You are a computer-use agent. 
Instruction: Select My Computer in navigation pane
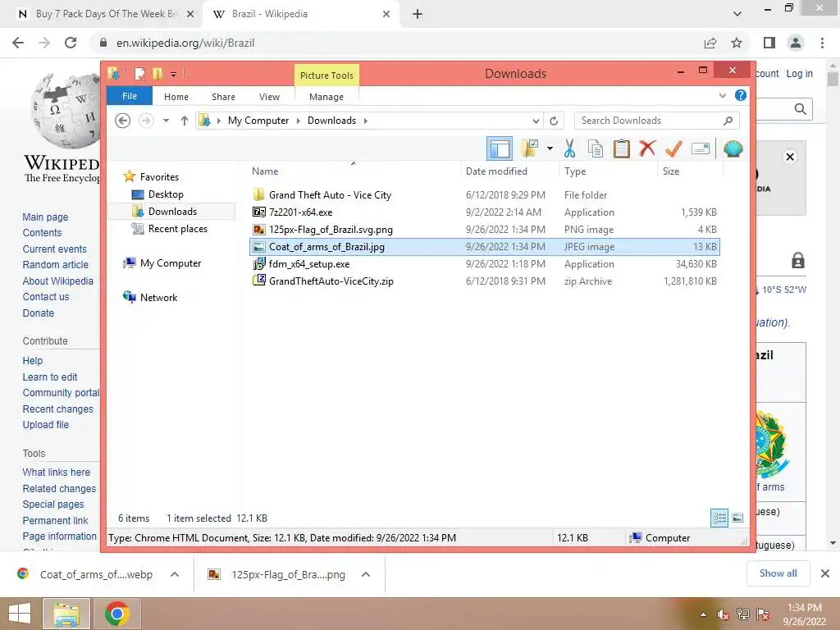pyautogui.click(x=171, y=263)
